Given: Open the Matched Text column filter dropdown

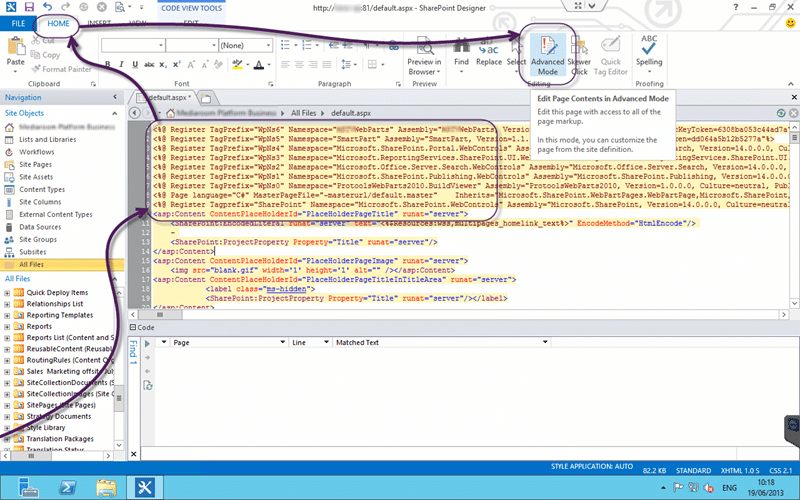Looking at the screenshot, I should [x=545, y=342].
